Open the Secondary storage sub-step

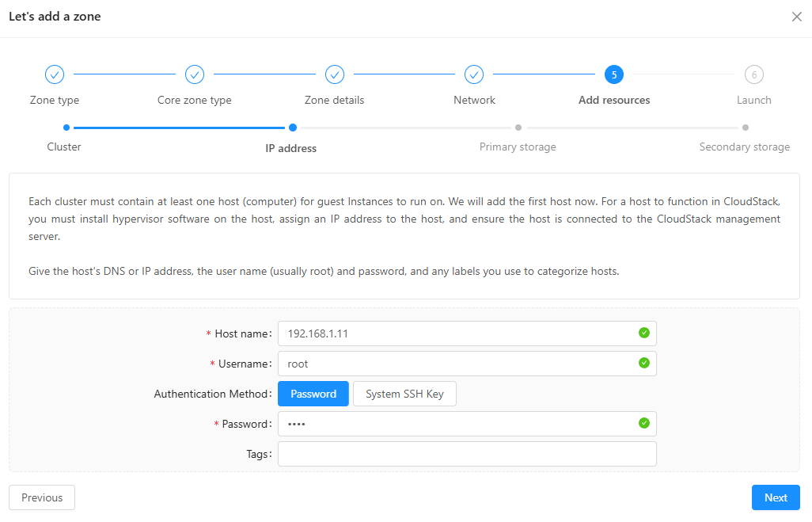(x=745, y=128)
